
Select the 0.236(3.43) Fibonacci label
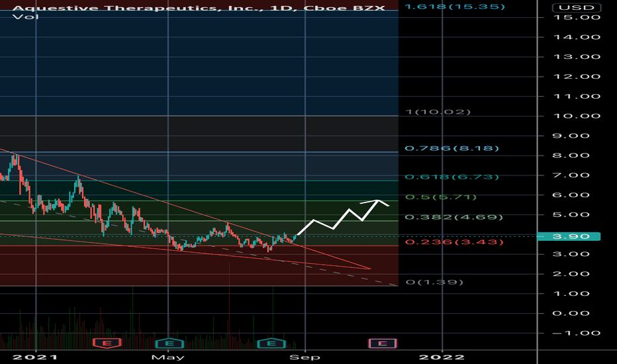454,242
